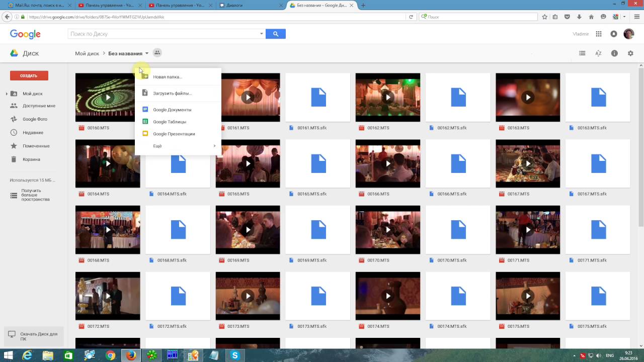The height and width of the screenshot is (362, 644).
Task: Open a new browser tab
Action: tap(363, 5)
